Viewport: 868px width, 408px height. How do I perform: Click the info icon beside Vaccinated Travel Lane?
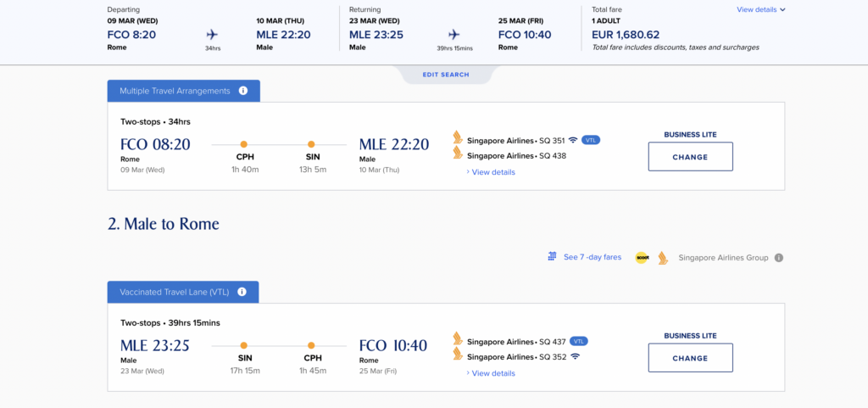pos(242,292)
